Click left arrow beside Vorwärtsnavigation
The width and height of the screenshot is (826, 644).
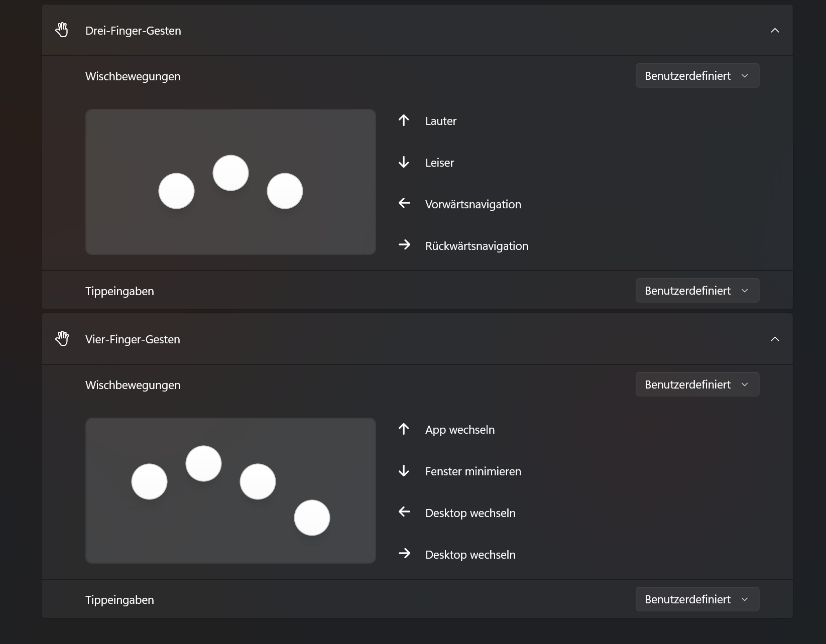404,203
